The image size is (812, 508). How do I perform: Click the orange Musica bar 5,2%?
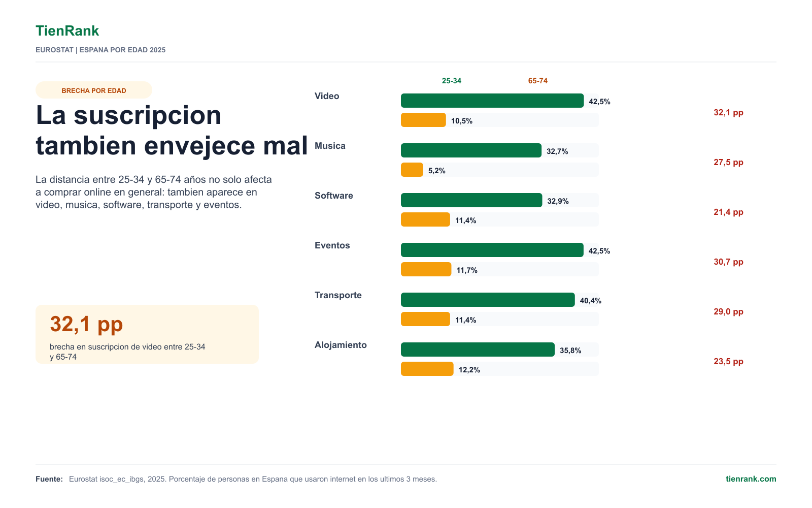pyautogui.click(x=412, y=170)
